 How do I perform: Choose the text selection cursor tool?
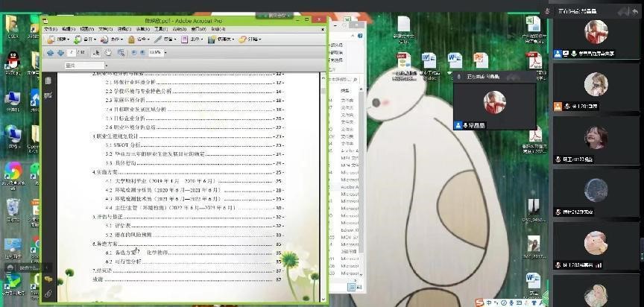pyautogui.click(x=96, y=53)
